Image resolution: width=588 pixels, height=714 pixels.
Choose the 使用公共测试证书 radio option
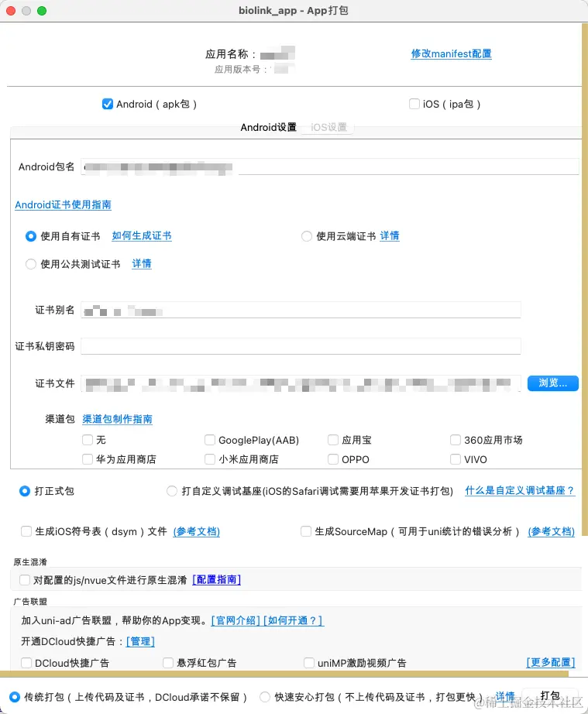[31, 264]
